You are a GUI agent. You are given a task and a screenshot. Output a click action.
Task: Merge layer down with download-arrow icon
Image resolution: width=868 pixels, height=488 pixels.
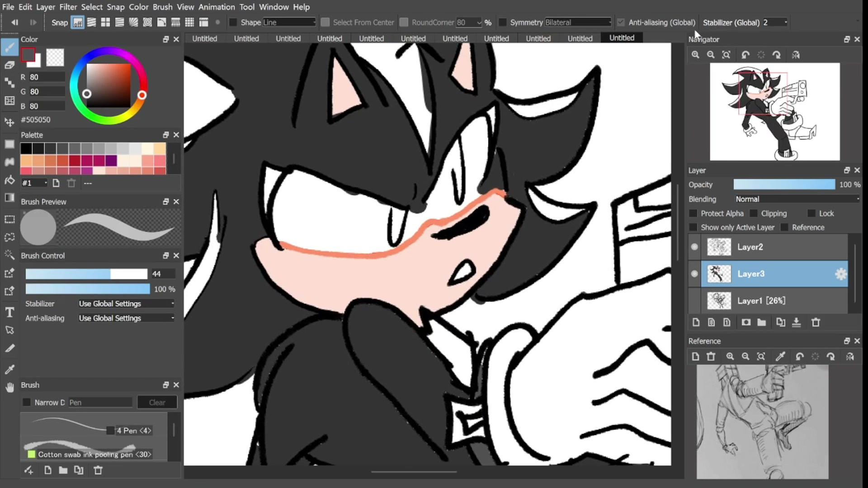(797, 322)
